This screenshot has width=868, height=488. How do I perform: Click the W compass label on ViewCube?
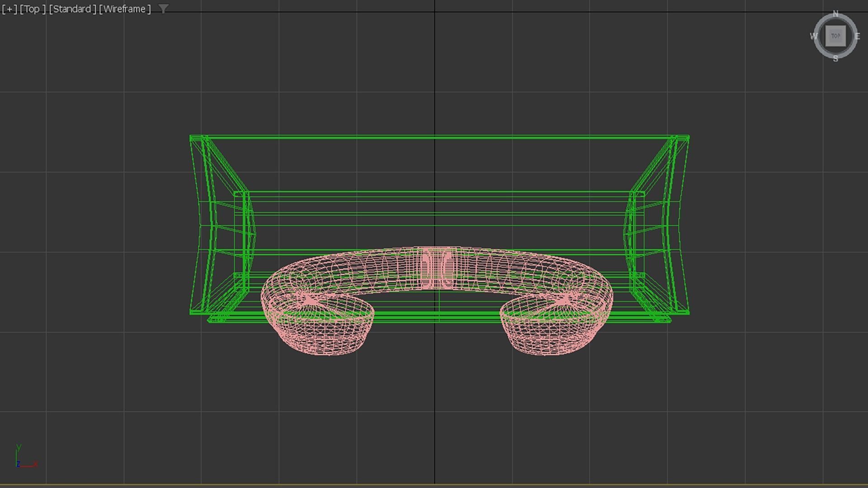pos(814,36)
